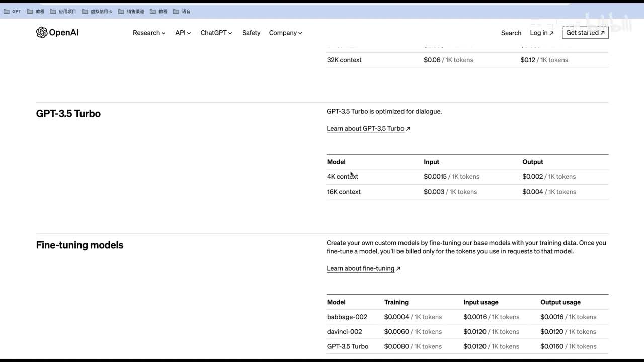
Task: Open the ChatGPT navigation dropdown
Action: coord(216,33)
